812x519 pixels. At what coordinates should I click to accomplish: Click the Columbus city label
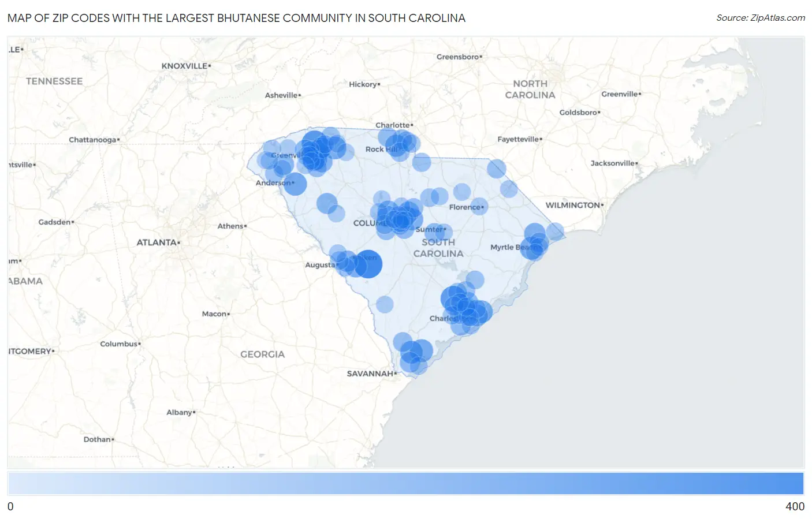pos(121,344)
